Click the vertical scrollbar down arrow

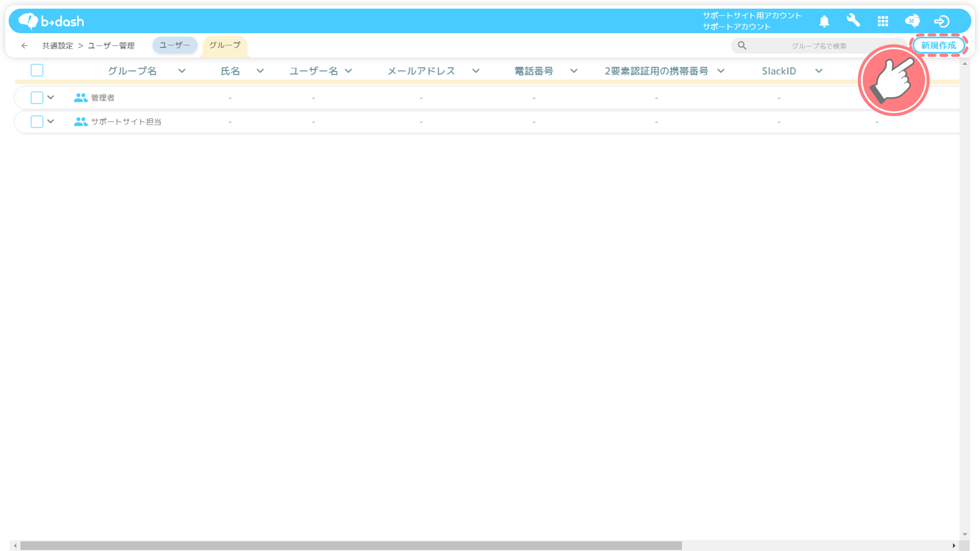[x=965, y=534]
